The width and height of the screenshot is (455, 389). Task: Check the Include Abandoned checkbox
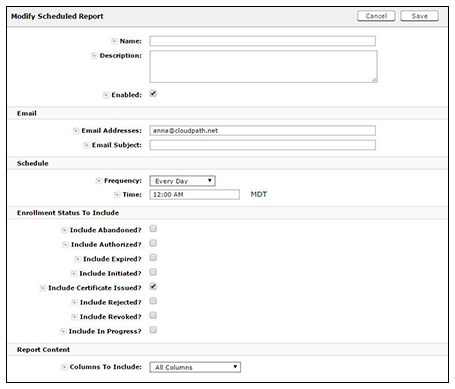click(153, 229)
